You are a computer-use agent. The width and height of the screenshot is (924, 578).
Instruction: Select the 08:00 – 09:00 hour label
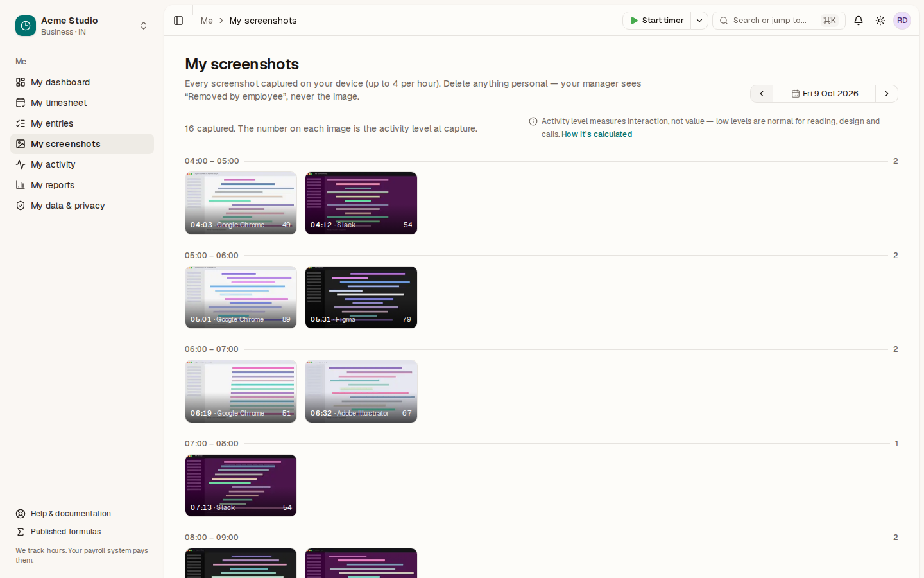tap(212, 538)
